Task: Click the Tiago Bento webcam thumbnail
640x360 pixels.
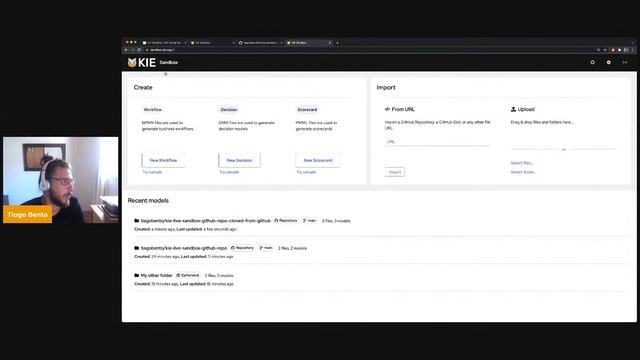Action: (60, 180)
